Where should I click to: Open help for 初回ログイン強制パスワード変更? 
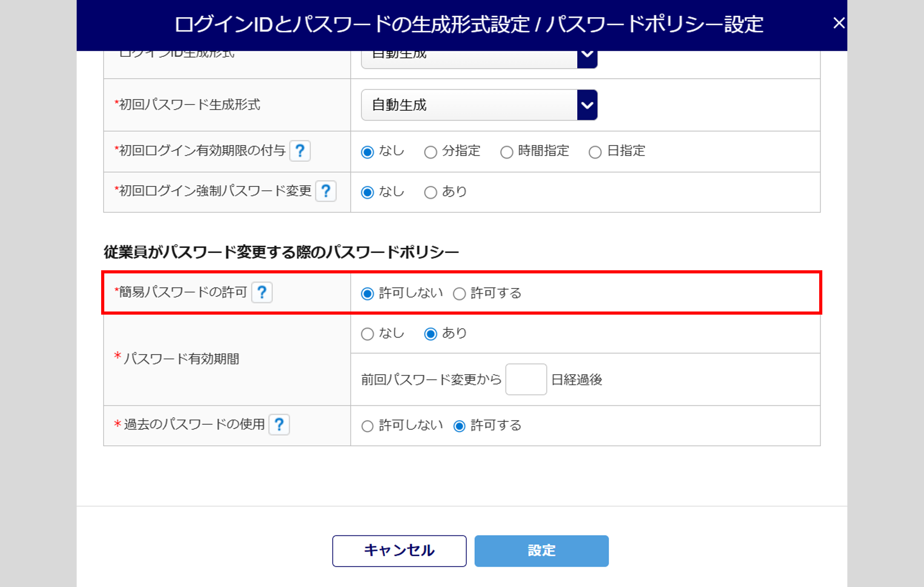point(326,191)
